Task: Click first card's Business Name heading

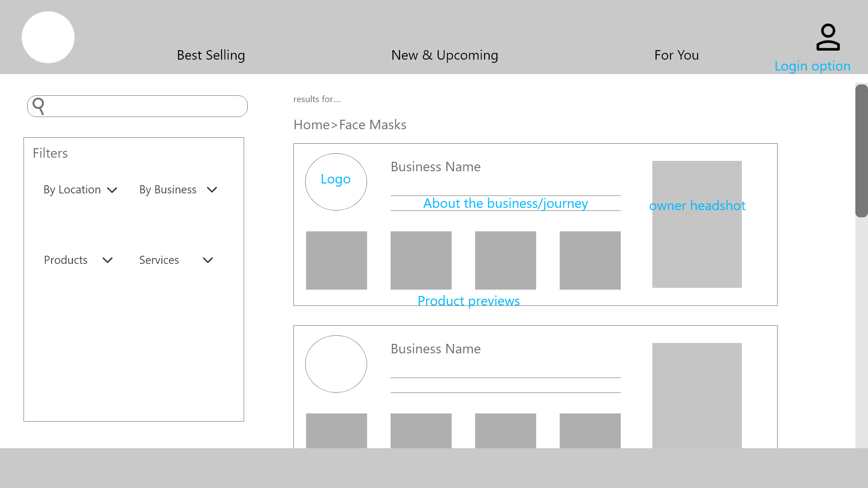Action: coord(435,167)
